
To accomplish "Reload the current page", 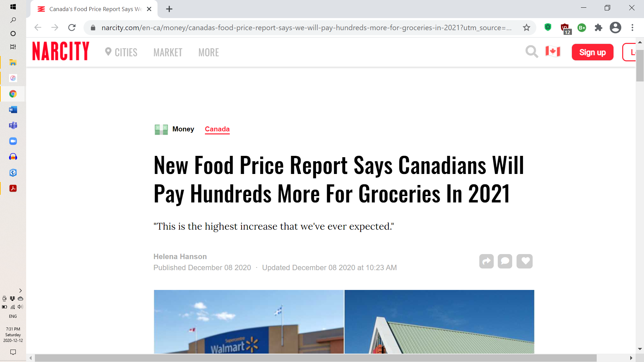I will click(x=72, y=27).
